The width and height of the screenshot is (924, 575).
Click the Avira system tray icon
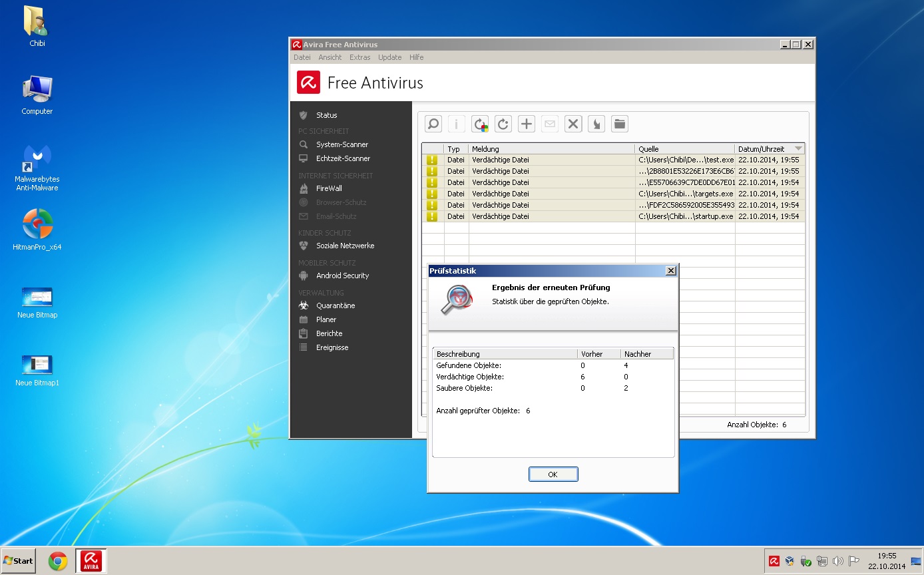[774, 561]
